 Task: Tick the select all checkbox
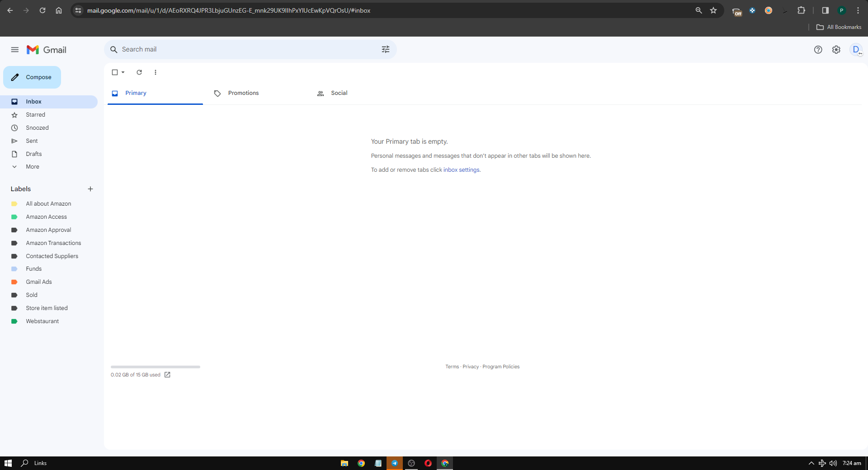pyautogui.click(x=115, y=72)
